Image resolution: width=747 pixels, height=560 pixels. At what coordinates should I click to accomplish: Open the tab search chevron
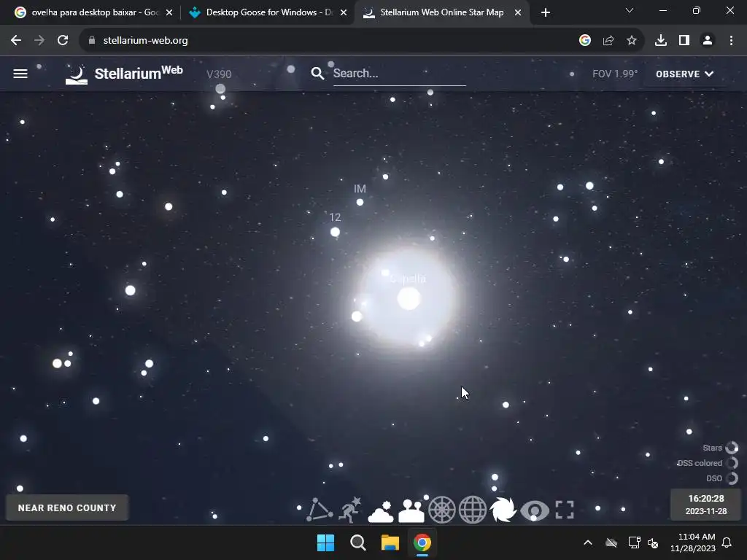[630, 10]
